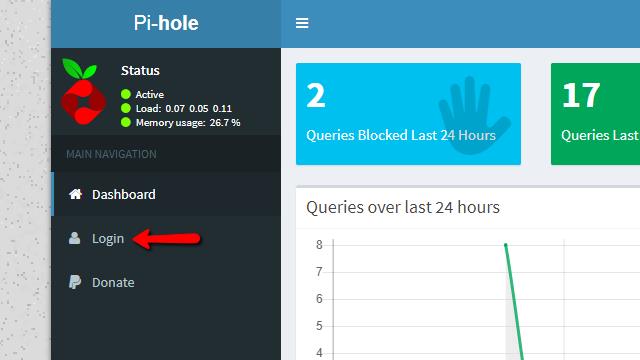Click the Active status text
Image resolution: width=640 pixels, height=360 pixels.
click(150, 94)
